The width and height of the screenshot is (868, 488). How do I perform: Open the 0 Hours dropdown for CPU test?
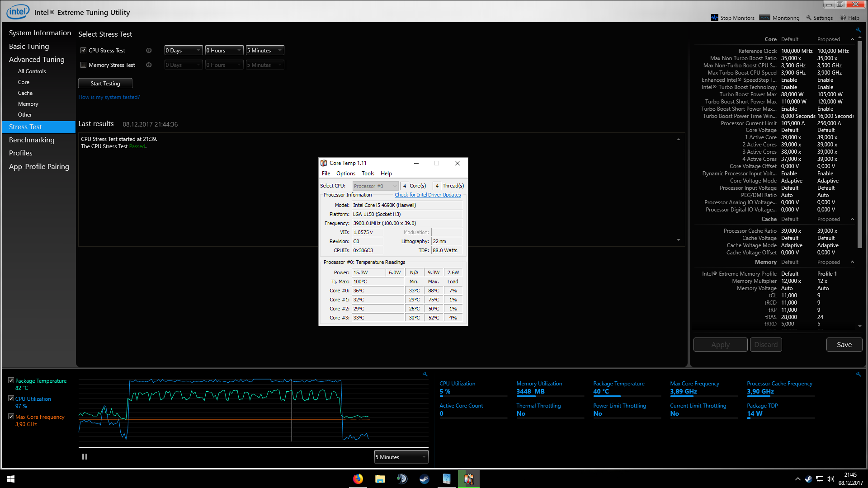[224, 51]
